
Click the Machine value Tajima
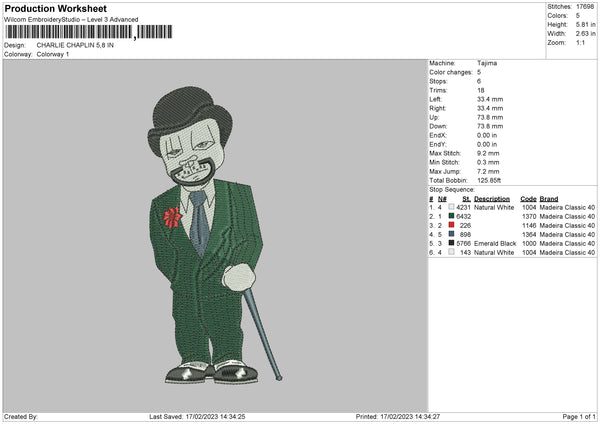pyautogui.click(x=487, y=63)
